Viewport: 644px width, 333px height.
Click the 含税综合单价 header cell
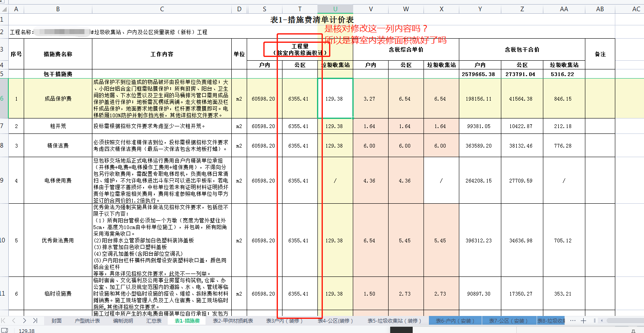(406, 49)
